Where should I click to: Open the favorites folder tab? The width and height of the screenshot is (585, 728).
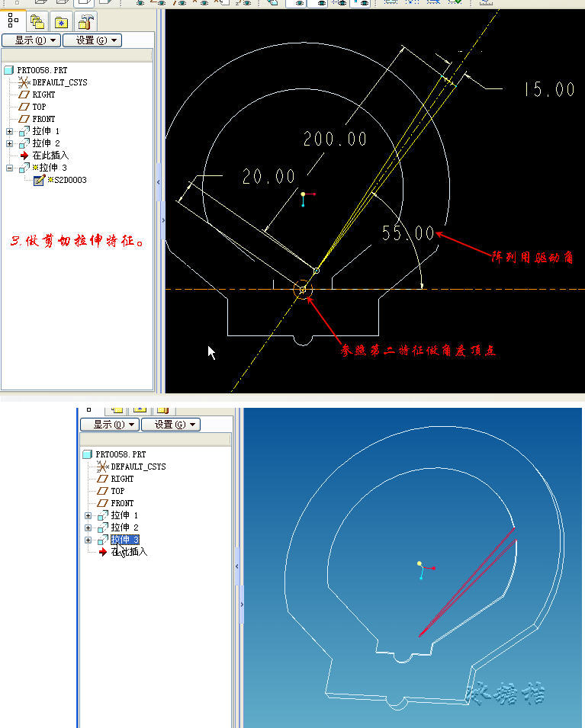click(x=61, y=21)
